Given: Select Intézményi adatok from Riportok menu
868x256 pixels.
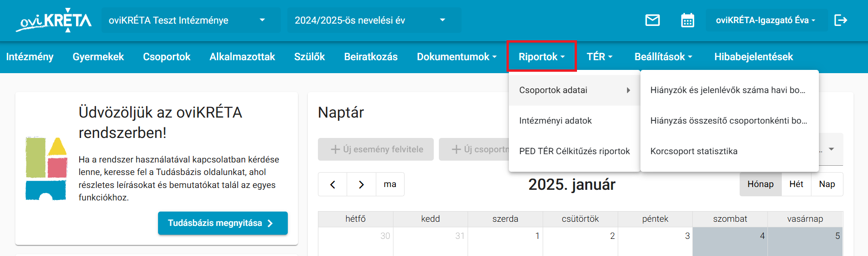Looking at the screenshot, I should (x=574, y=121).
